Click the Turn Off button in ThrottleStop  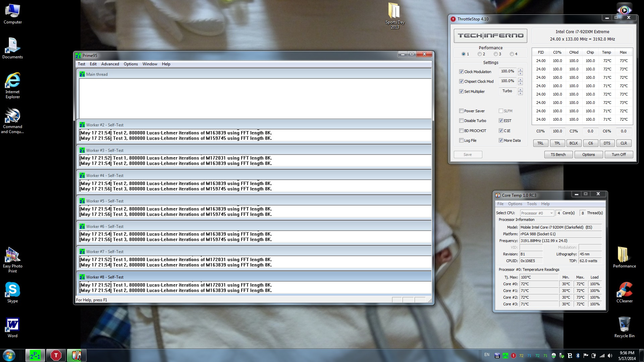tap(619, 155)
